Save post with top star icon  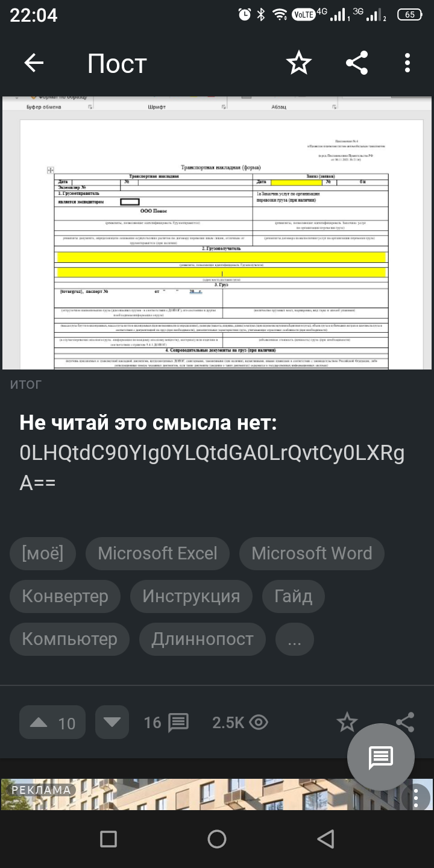click(298, 63)
